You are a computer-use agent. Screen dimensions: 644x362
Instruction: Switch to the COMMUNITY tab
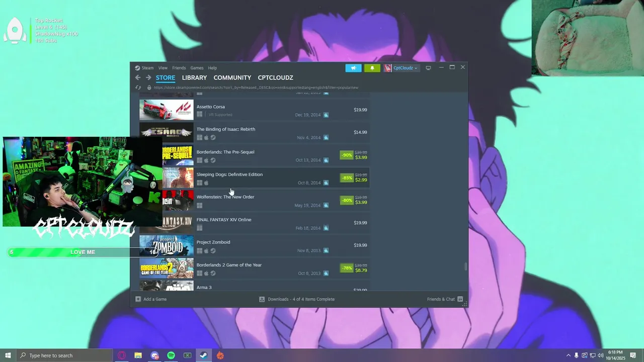click(x=232, y=77)
